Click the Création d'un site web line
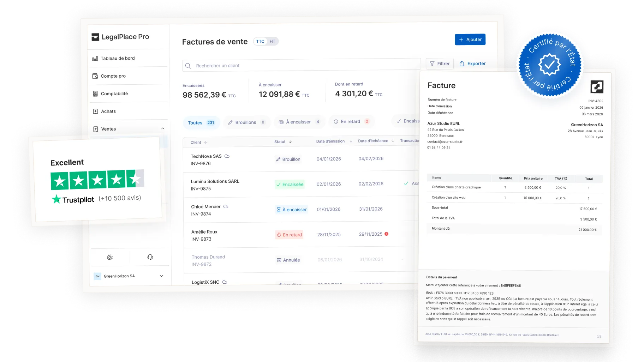644x362 pixels. click(x=515, y=198)
